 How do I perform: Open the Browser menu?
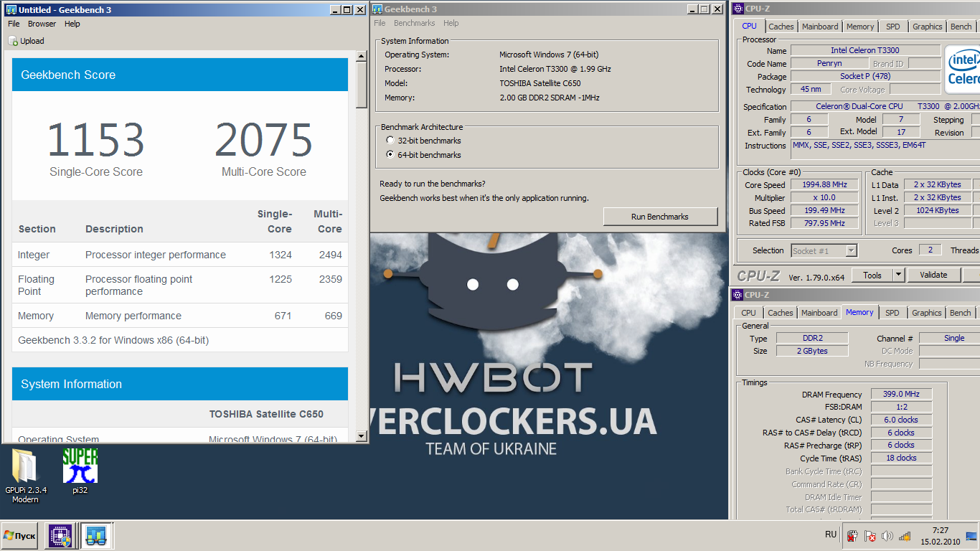tap(42, 24)
